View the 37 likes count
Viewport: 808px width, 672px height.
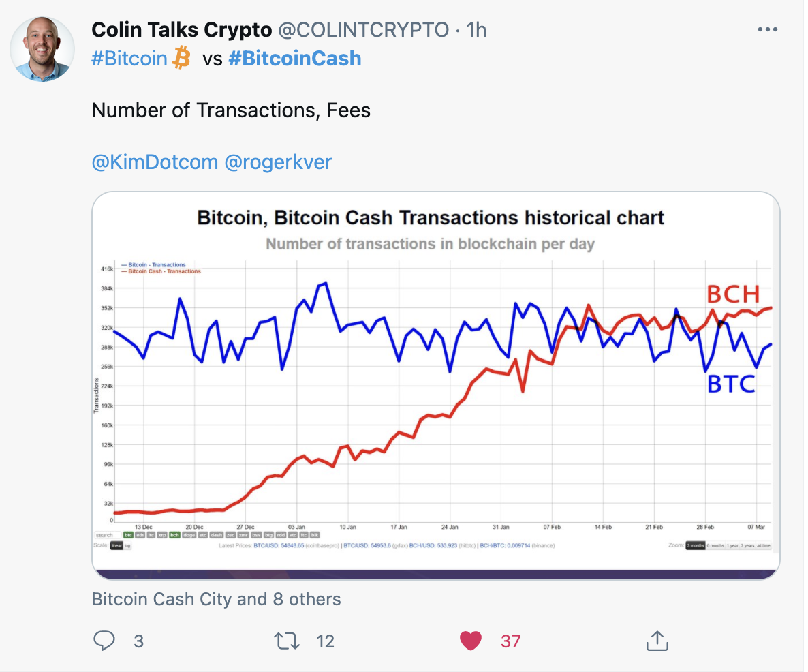[x=511, y=641]
